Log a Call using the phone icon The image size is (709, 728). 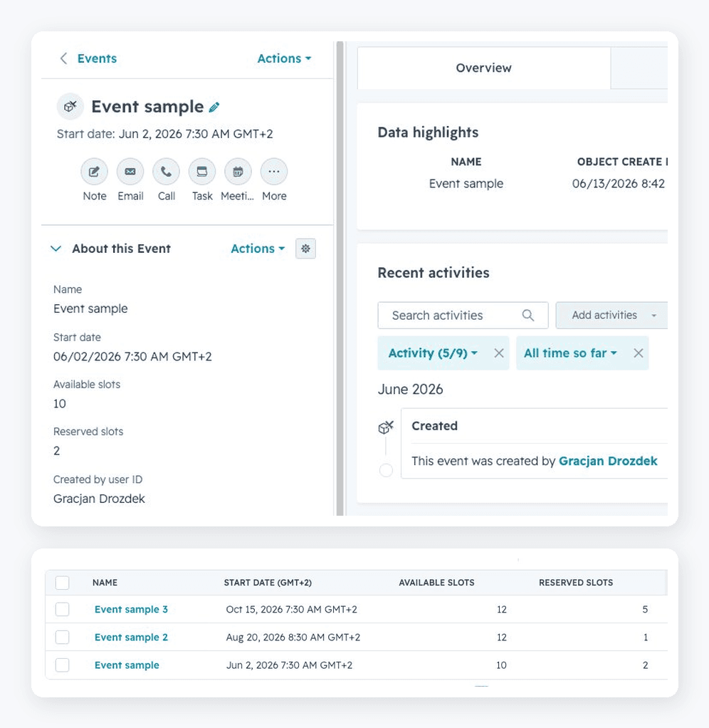(x=166, y=172)
